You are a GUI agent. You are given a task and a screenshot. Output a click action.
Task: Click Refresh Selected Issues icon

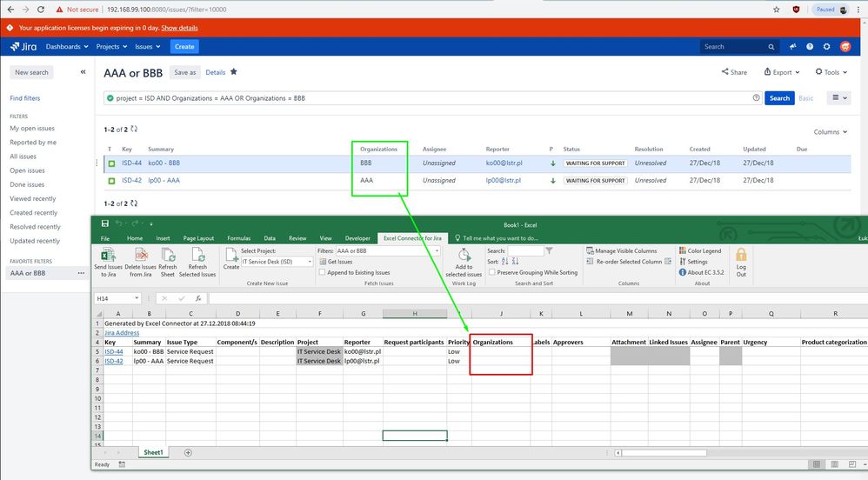[x=197, y=256]
